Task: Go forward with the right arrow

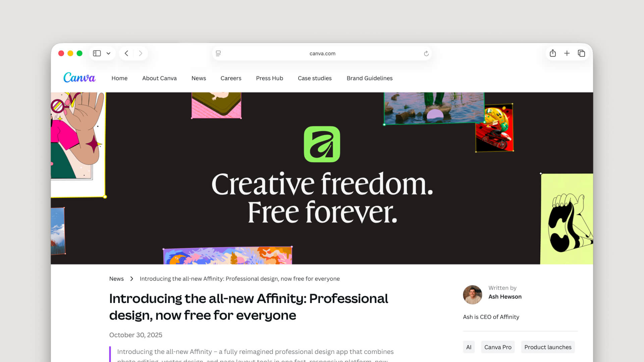Action: [141, 53]
